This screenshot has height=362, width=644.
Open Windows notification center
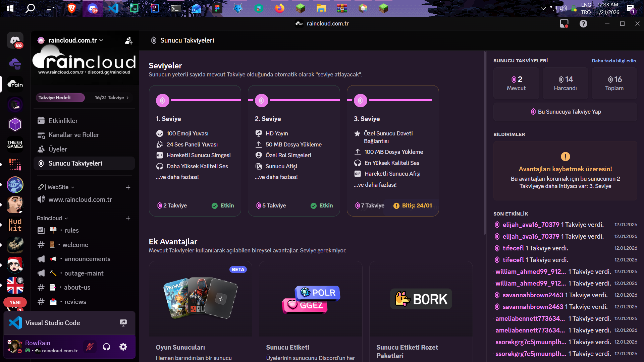[x=631, y=8]
